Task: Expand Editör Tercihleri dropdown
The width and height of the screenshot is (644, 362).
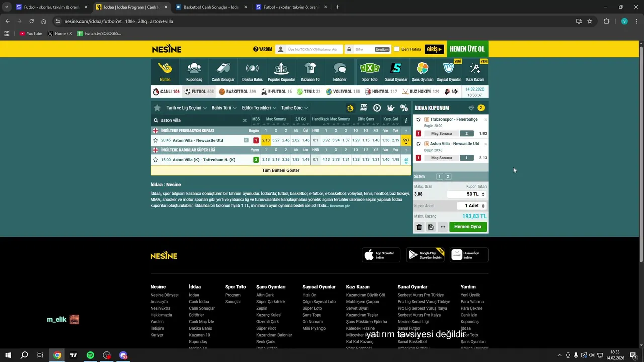Action: [259, 108]
